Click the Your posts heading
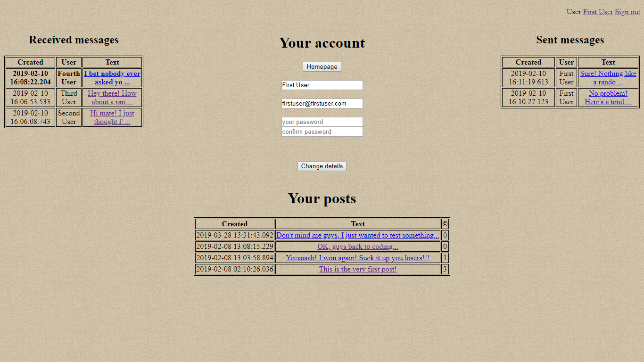Screen dimensions: 644x362 pos(322,198)
